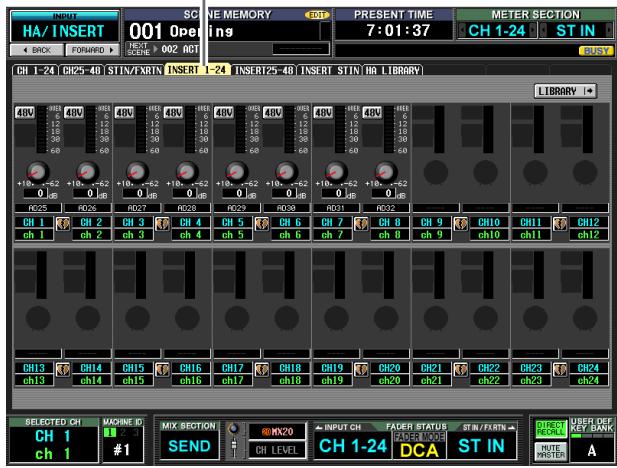
Task: Click the AD30 gain dB value field
Action: [x=284, y=193]
